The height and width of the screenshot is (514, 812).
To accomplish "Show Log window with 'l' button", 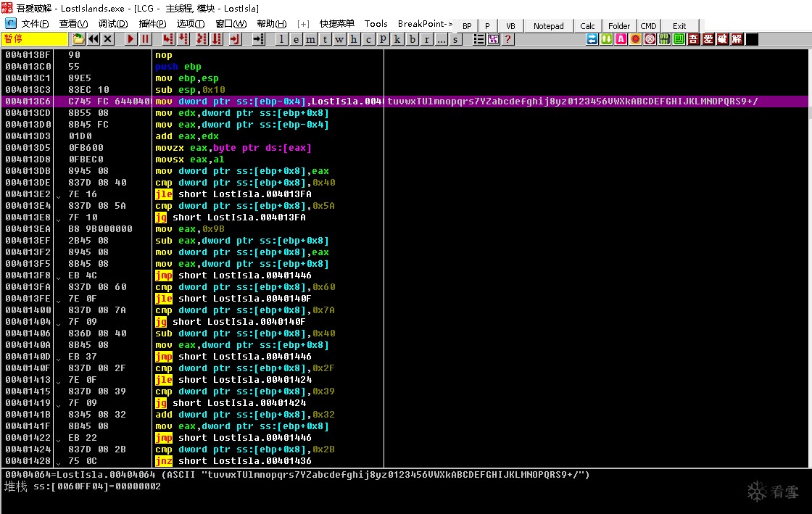I will click(x=281, y=39).
